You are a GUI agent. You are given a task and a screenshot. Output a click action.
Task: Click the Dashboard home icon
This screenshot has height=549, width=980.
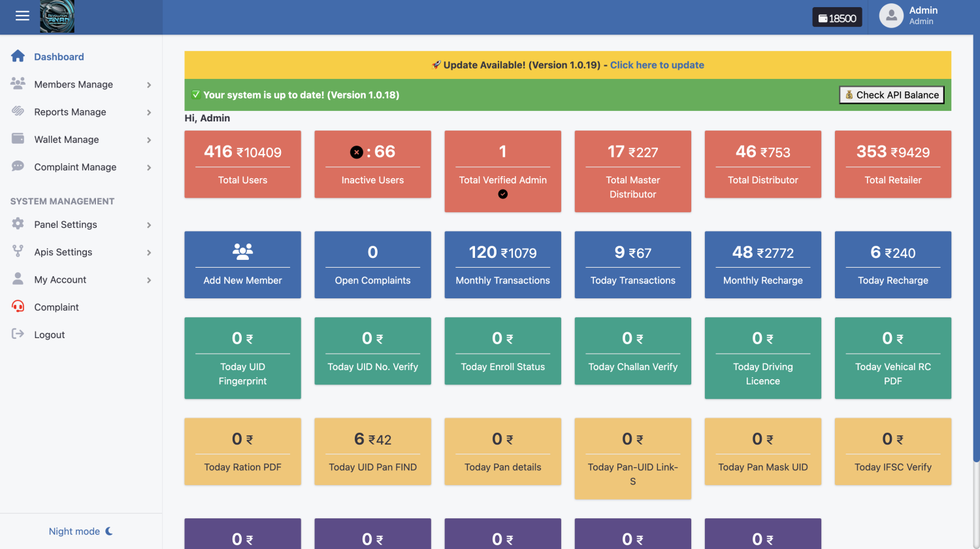[x=17, y=56]
